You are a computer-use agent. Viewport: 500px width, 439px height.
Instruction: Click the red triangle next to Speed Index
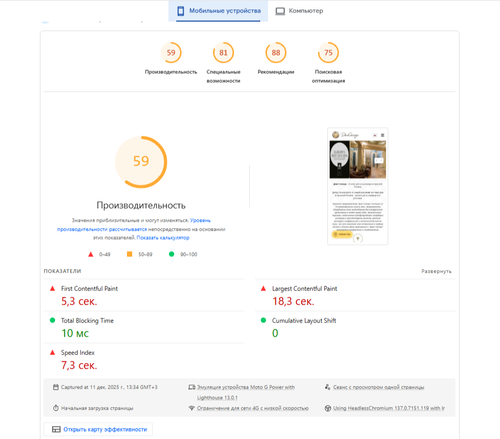coord(52,352)
